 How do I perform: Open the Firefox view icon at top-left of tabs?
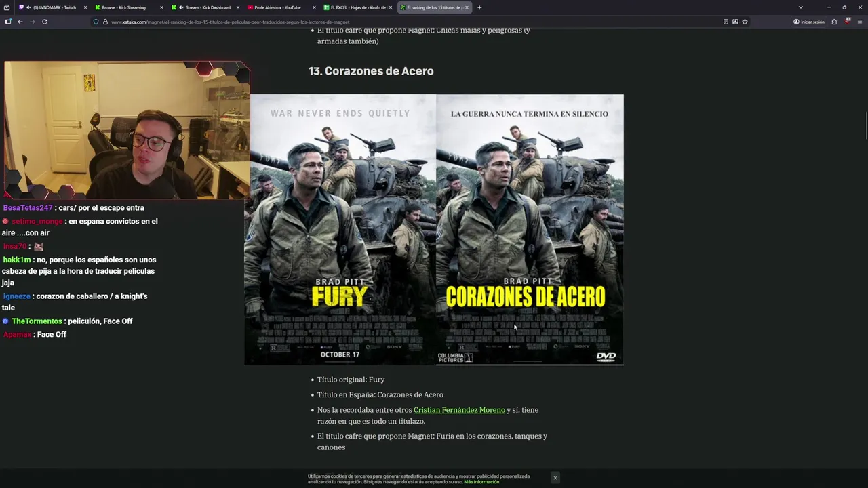pos(8,7)
